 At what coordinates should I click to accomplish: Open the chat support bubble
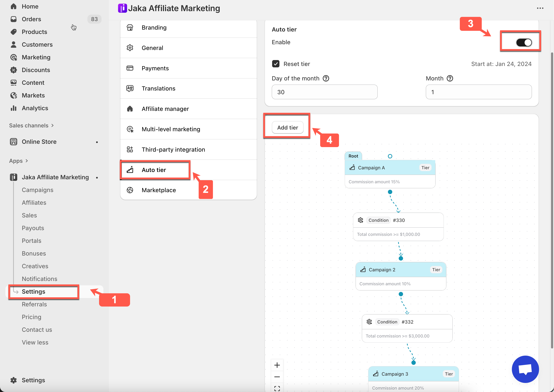pyautogui.click(x=525, y=369)
